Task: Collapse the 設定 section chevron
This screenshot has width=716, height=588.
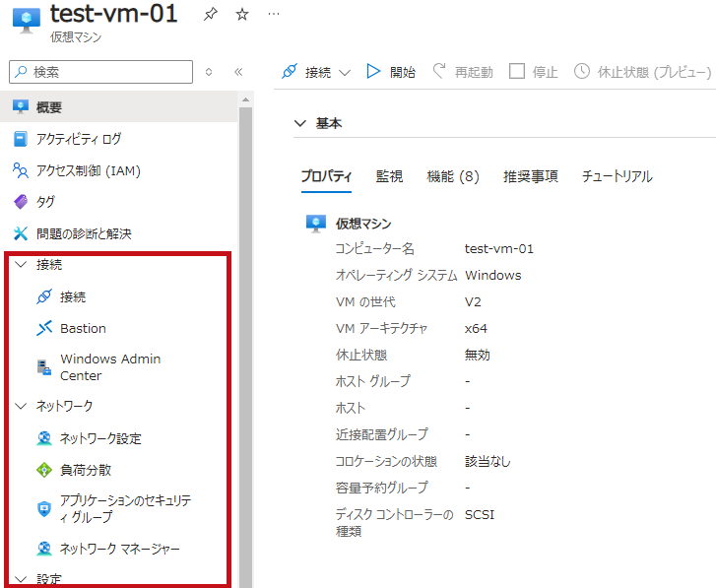Action: pyautogui.click(x=21, y=579)
